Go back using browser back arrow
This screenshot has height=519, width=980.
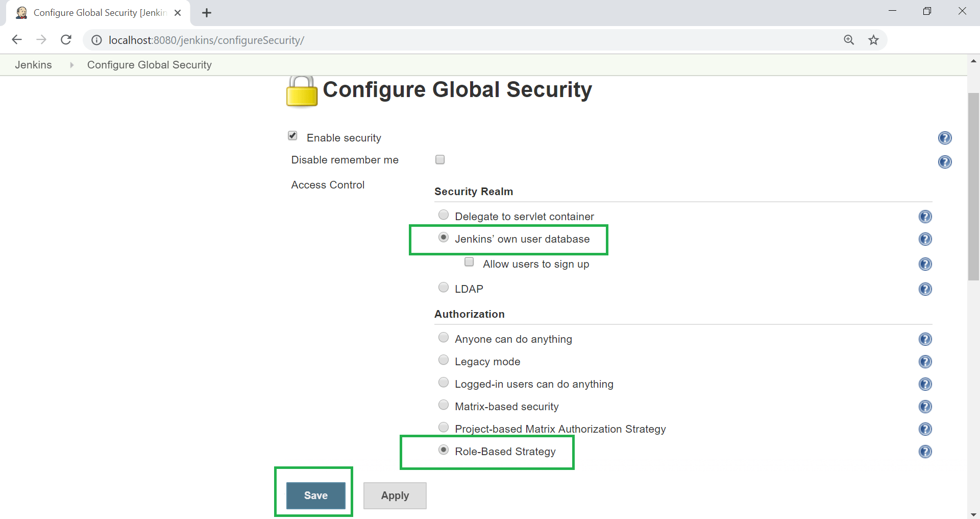point(17,40)
